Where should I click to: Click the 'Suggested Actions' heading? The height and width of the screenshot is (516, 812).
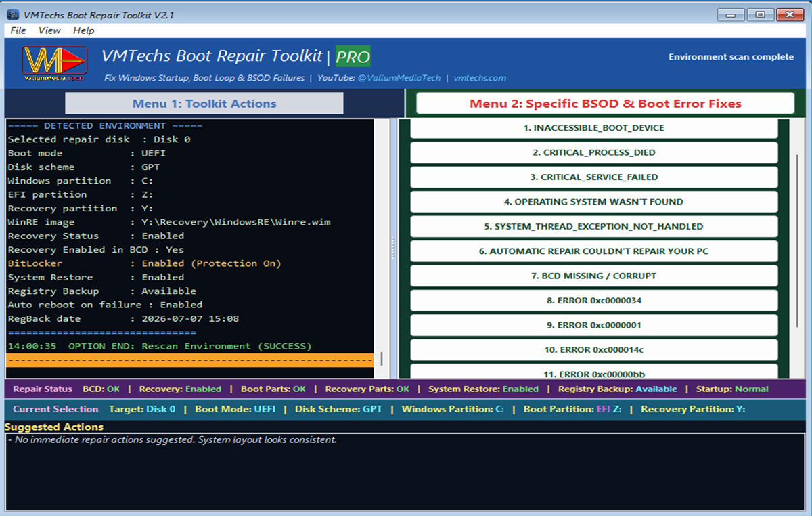(x=54, y=427)
